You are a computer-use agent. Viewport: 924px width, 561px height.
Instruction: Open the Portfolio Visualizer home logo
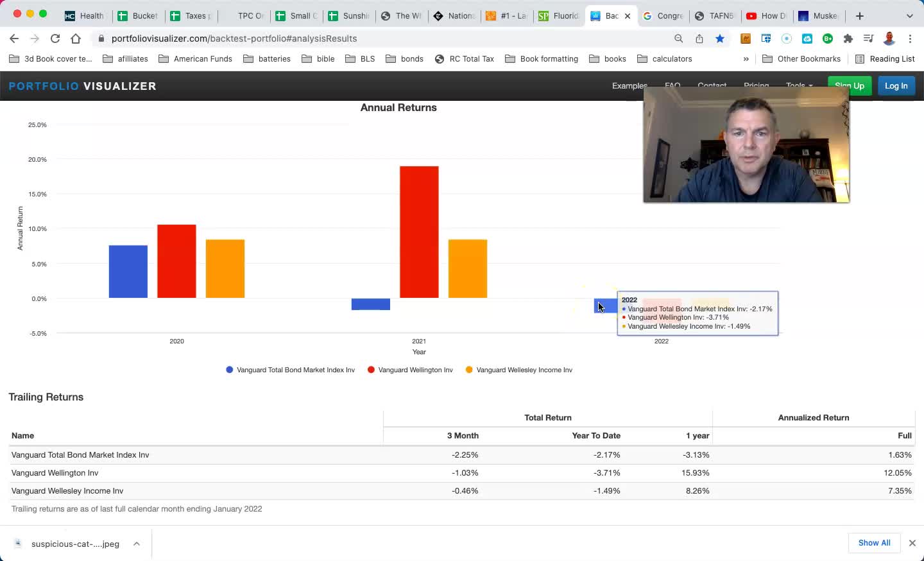click(x=83, y=86)
